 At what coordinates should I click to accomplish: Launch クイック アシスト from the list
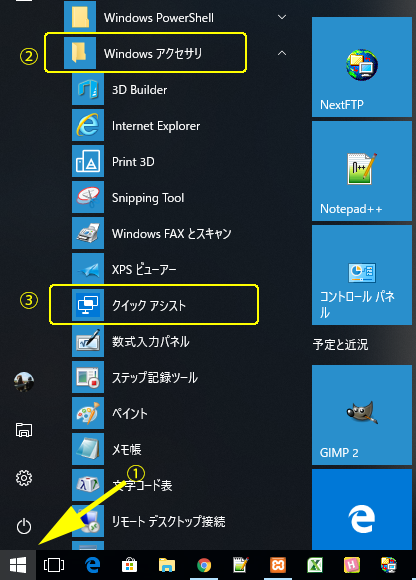coord(148,305)
